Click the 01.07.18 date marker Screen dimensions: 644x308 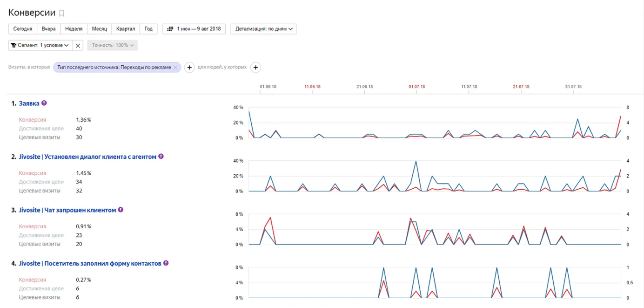(x=416, y=87)
